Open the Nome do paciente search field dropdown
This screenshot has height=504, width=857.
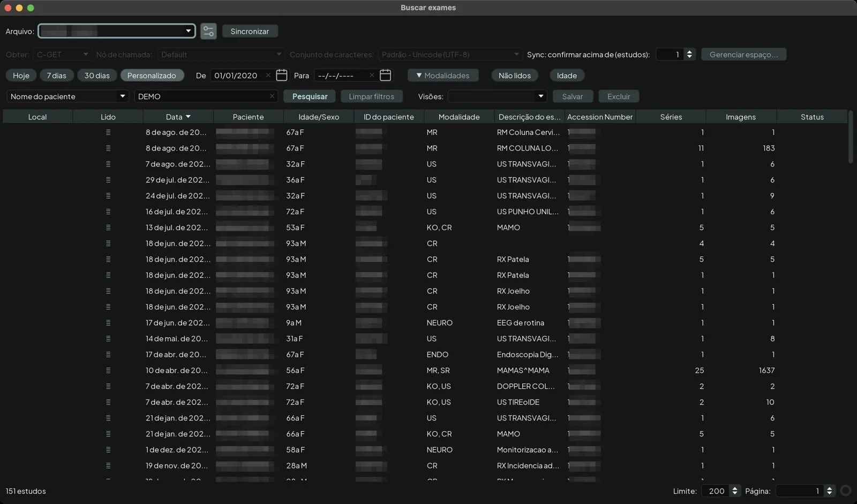[67, 96]
